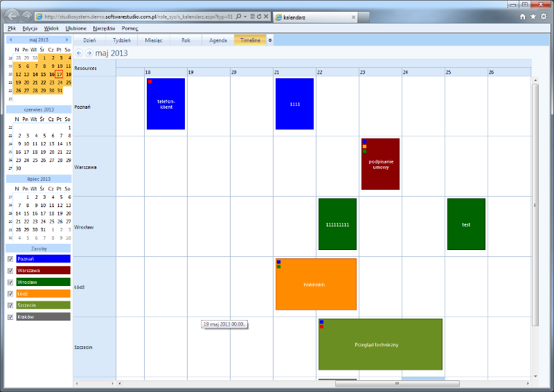Image resolution: width=554 pixels, height=392 pixels.
Task: Switch to Dzień view
Action: [89, 40]
